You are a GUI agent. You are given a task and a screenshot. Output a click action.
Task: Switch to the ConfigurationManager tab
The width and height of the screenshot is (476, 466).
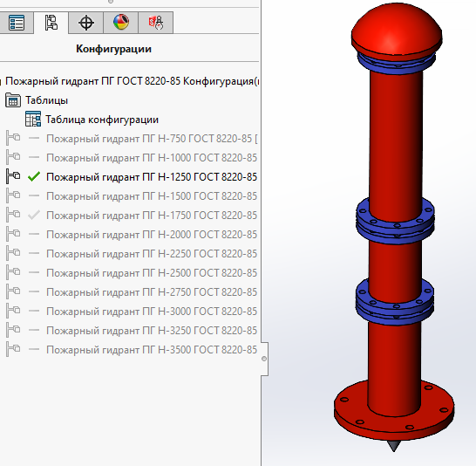[51, 23]
